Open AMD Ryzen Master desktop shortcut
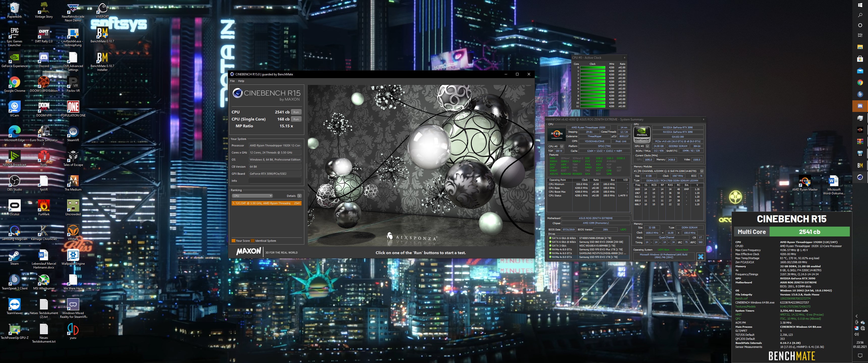Viewport: 868px width, 363px height. point(805,183)
